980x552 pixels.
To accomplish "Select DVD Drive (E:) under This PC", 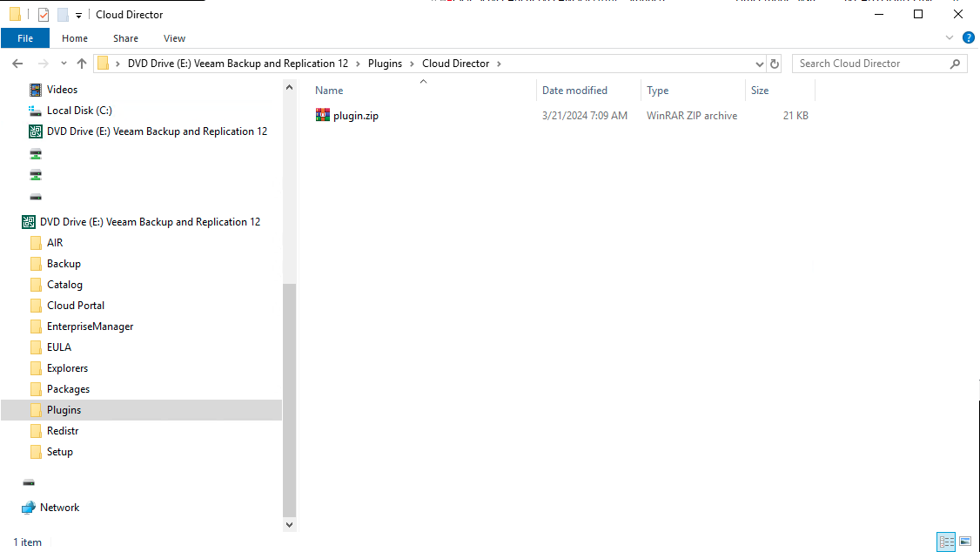I will tap(157, 131).
